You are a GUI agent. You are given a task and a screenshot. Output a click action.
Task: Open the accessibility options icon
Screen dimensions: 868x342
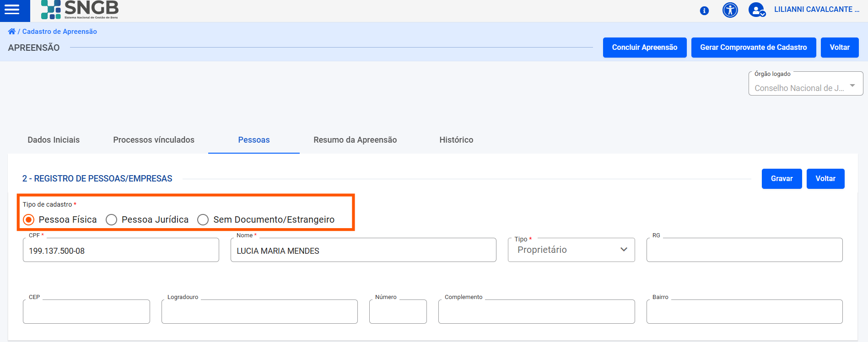730,10
